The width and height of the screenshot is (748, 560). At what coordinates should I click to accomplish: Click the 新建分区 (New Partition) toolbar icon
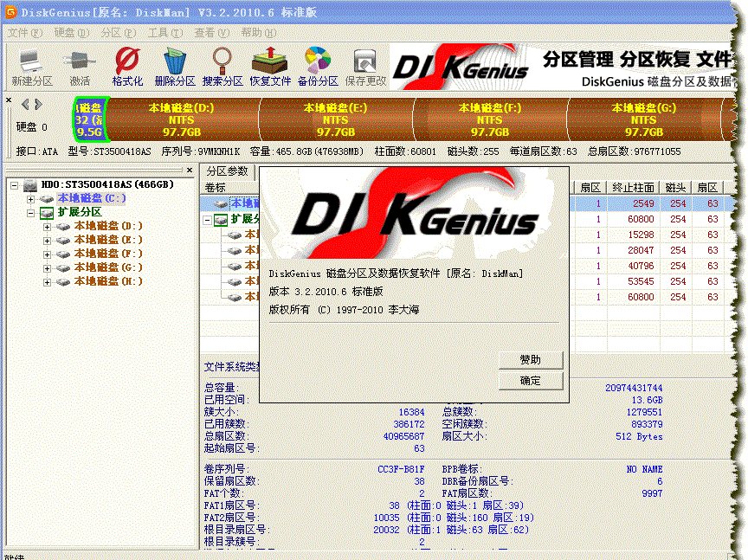coord(32,68)
